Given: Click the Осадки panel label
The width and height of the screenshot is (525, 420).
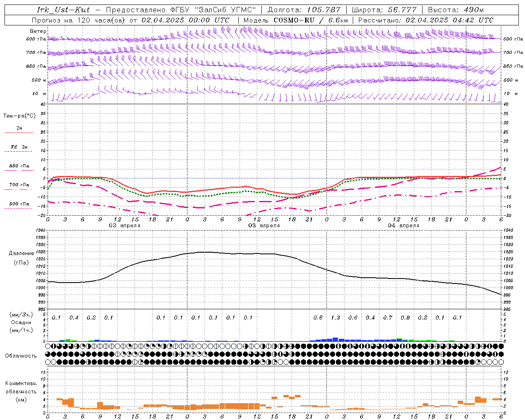Looking at the screenshot, I should 21,322.
